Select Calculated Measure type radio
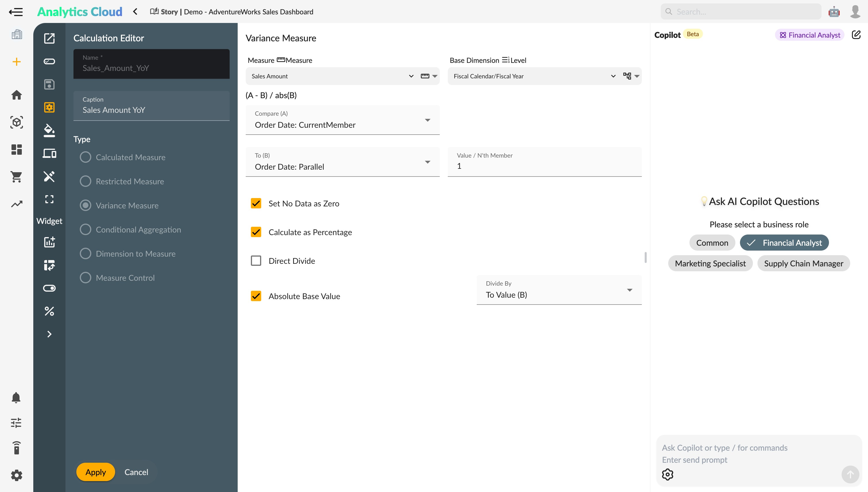 (86, 157)
